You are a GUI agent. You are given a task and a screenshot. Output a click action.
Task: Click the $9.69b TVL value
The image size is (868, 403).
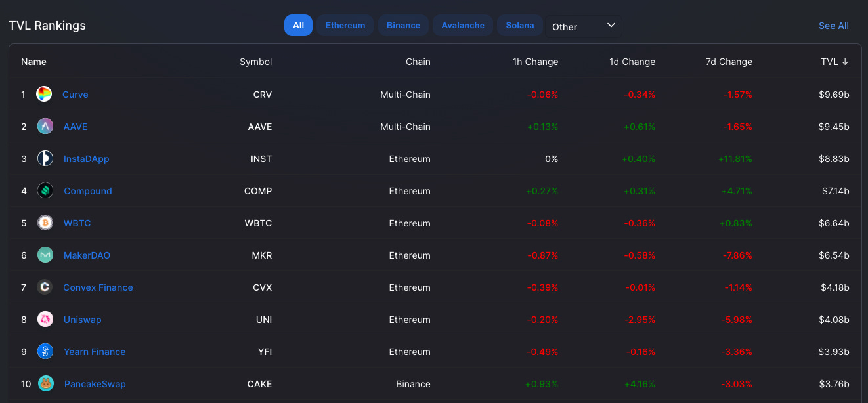click(834, 95)
